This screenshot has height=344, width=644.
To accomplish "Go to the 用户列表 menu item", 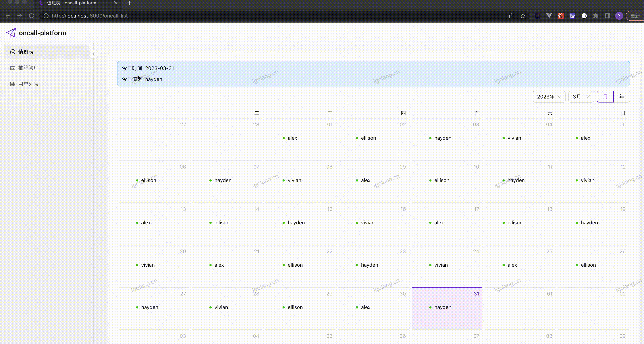I will click(x=28, y=84).
